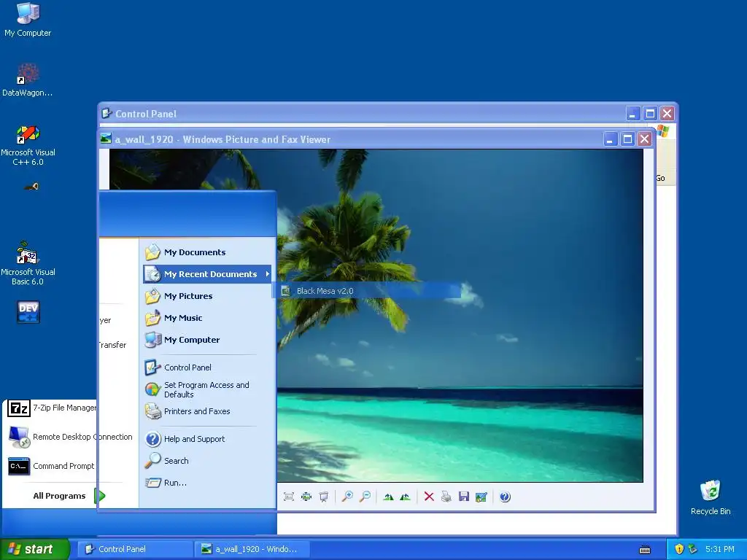Image resolution: width=747 pixels, height=560 pixels.
Task: Click the Actual Size icon in picture viewer
Action: pos(306,497)
